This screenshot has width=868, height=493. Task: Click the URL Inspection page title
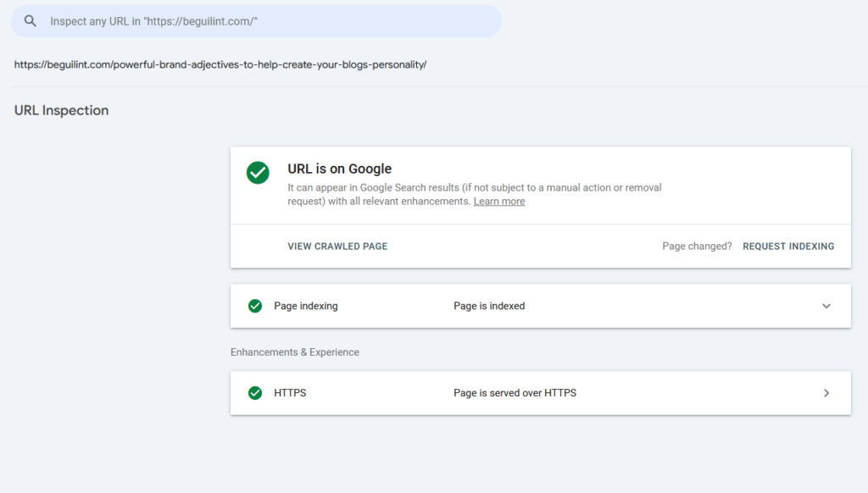point(61,110)
